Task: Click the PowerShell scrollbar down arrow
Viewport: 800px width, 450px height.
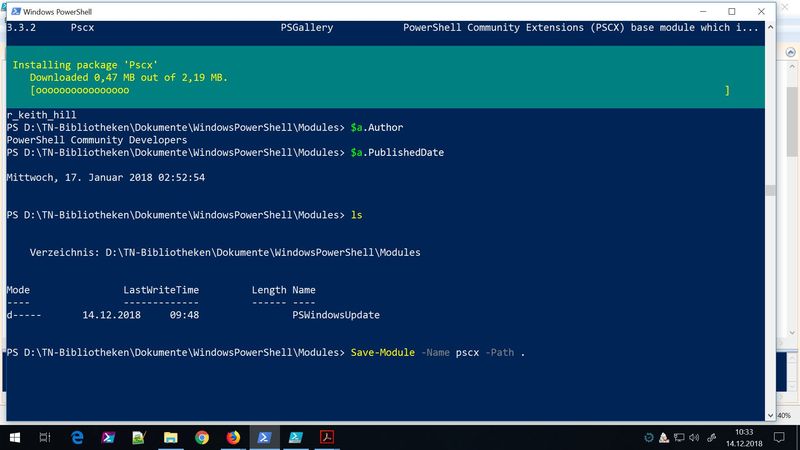Action: (770, 416)
